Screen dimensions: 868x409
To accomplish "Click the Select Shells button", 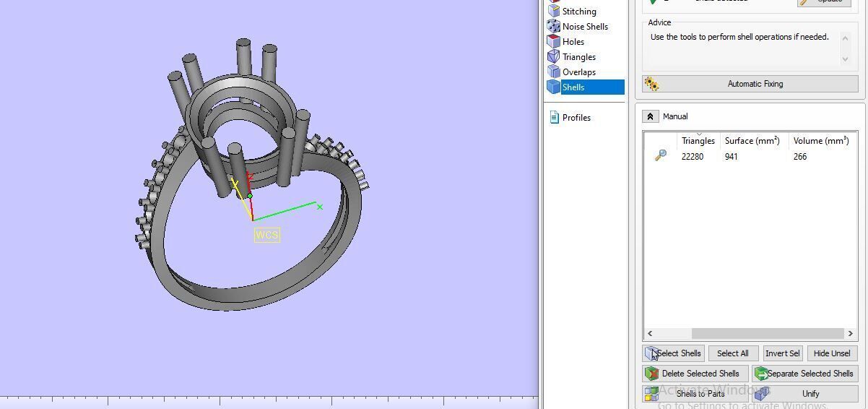I will tap(674, 353).
